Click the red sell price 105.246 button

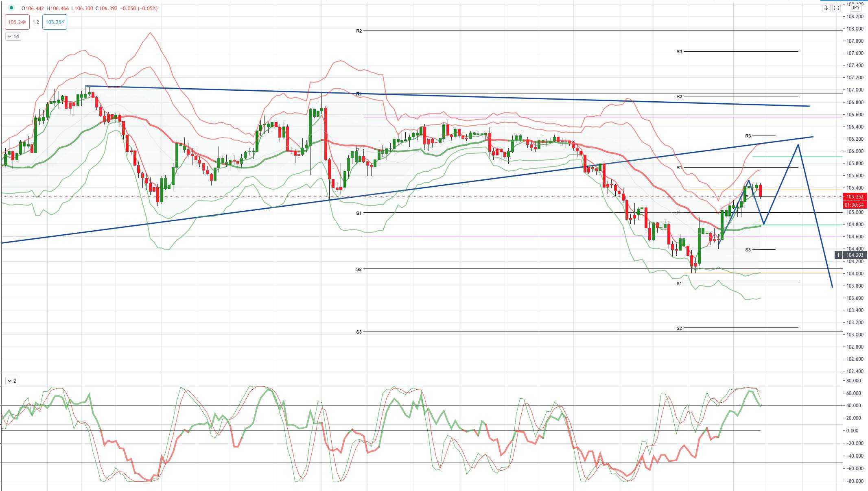(17, 22)
